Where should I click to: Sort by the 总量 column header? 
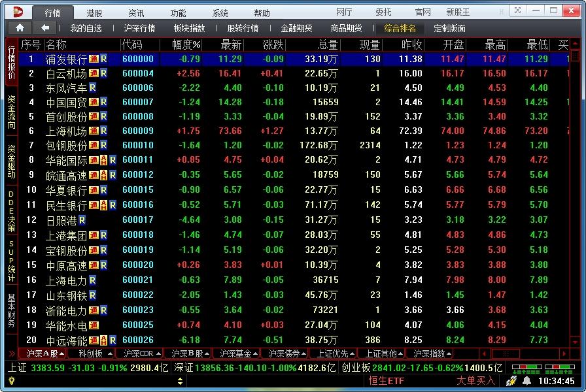(x=328, y=45)
